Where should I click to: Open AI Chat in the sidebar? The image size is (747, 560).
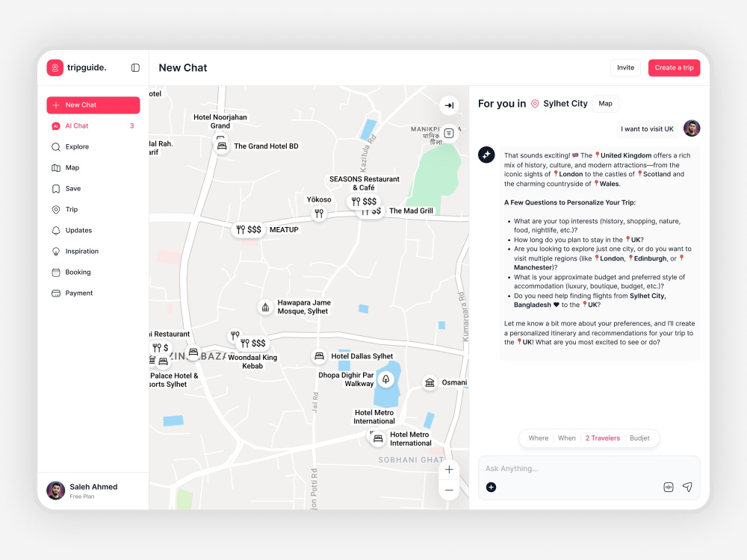(93, 125)
